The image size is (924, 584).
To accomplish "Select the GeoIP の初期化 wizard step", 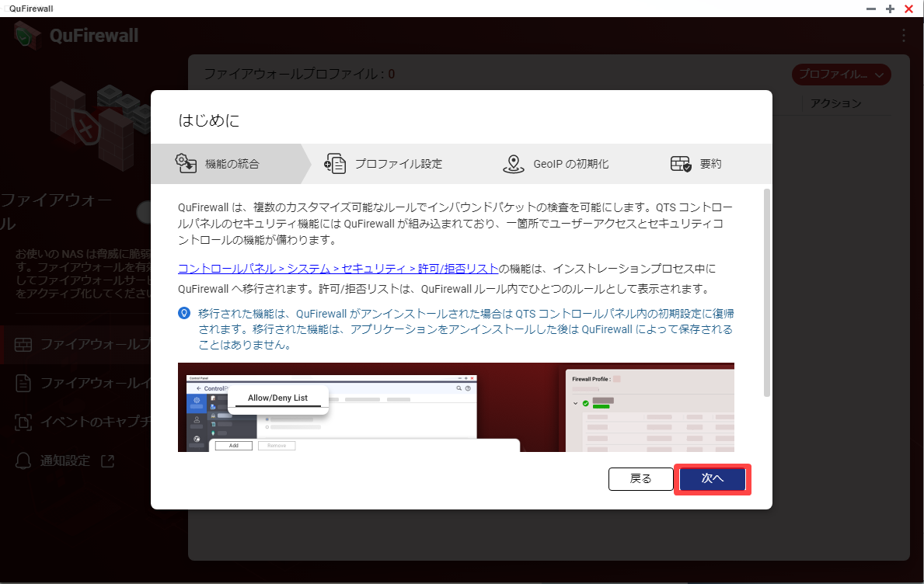I will (555, 164).
